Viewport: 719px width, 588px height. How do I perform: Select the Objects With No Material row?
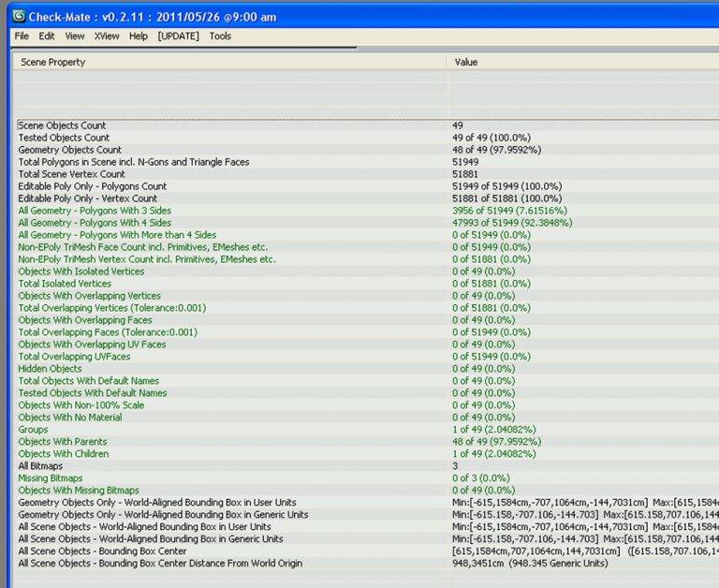click(x=70, y=418)
